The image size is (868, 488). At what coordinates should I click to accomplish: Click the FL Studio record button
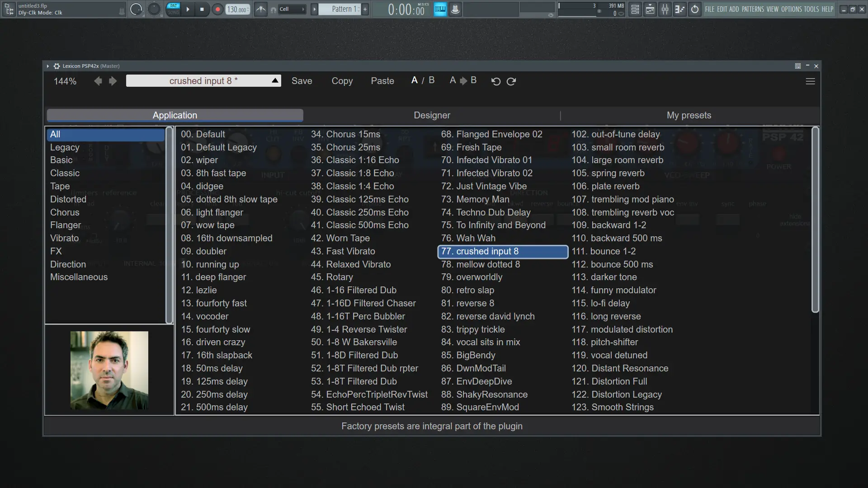pyautogui.click(x=217, y=9)
